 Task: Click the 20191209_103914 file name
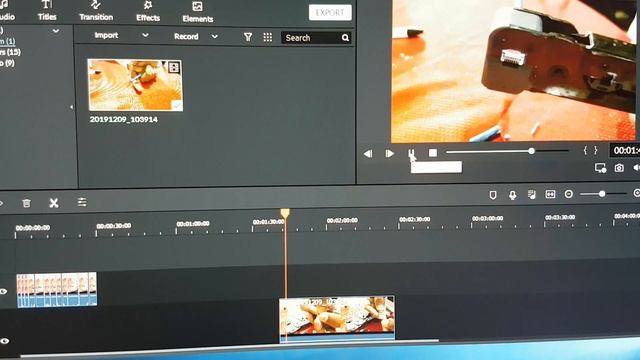tap(124, 119)
